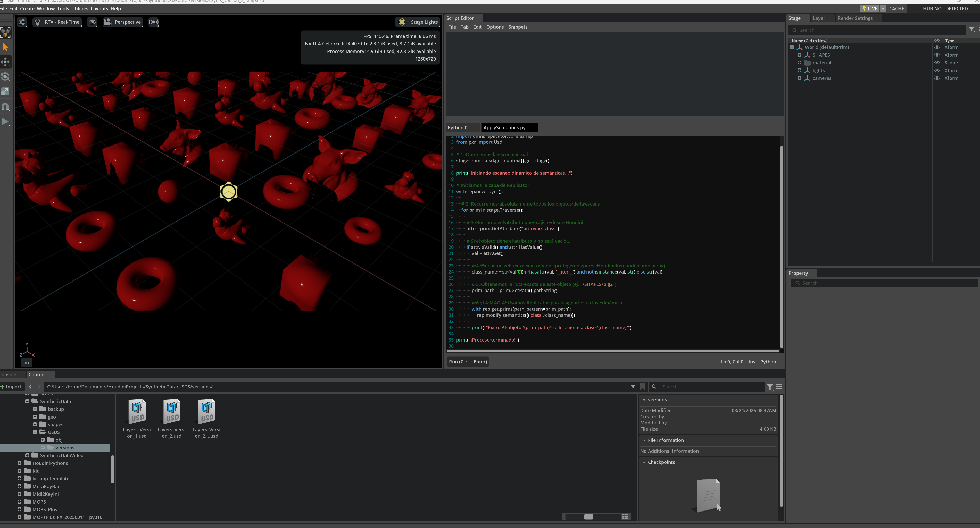Activate the Move tool
This screenshot has height=528, width=980.
coord(5,62)
